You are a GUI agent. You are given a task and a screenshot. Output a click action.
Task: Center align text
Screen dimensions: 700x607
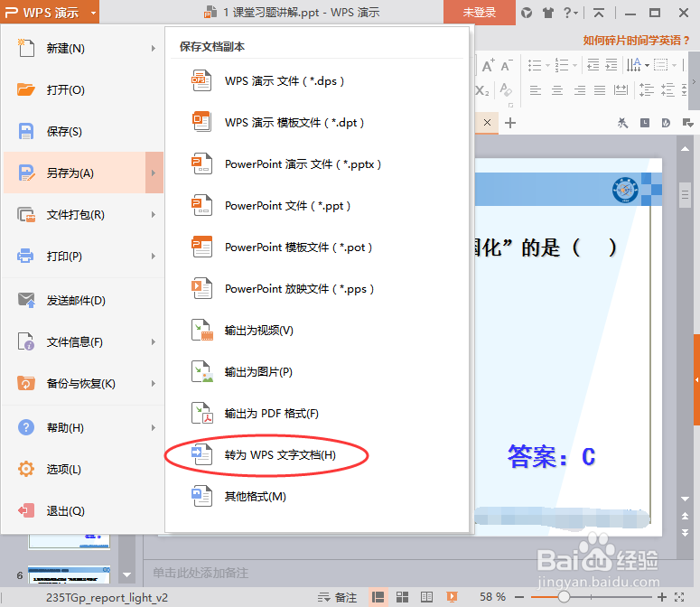coord(557,90)
